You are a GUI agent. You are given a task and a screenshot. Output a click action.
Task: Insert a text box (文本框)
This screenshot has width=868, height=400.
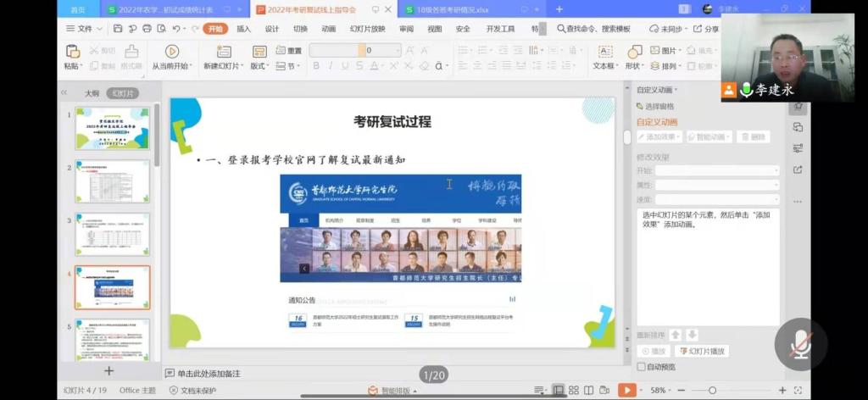point(604,52)
